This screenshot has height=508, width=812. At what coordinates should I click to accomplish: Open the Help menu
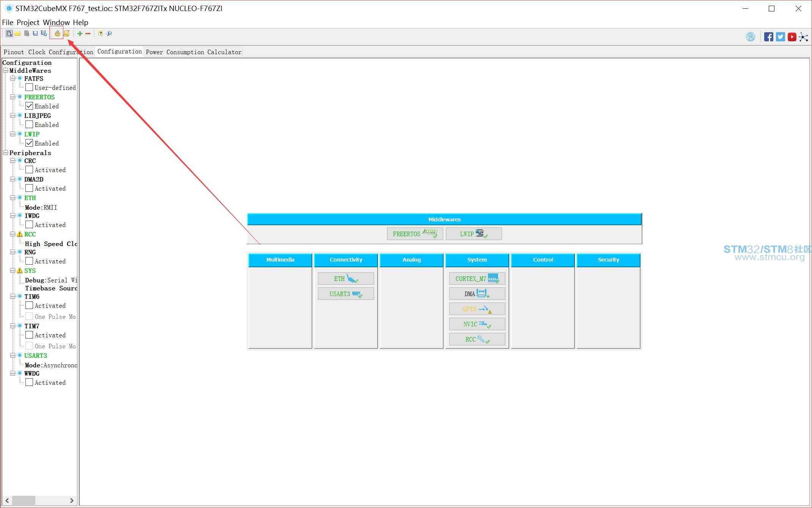pyautogui.click(x=80, y=22)
